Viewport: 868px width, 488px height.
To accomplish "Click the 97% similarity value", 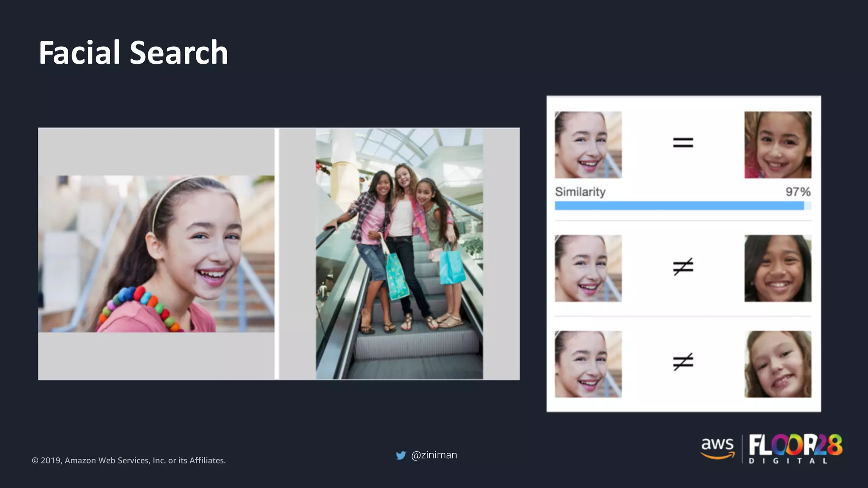I will 798,192.
